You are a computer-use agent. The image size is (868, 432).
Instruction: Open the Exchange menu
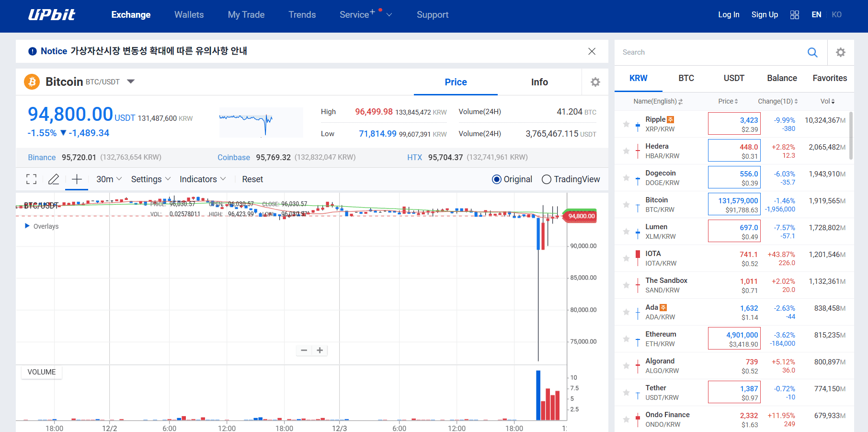[131, 15]
